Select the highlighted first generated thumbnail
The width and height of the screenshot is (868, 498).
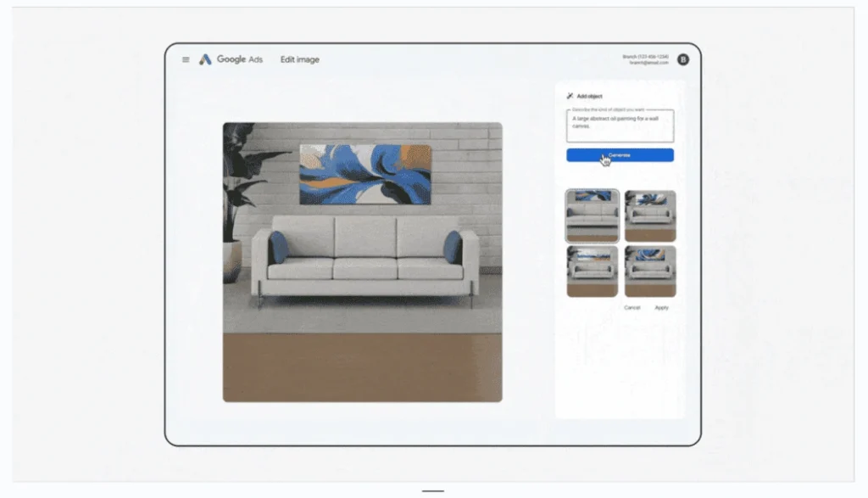point(593,215)
